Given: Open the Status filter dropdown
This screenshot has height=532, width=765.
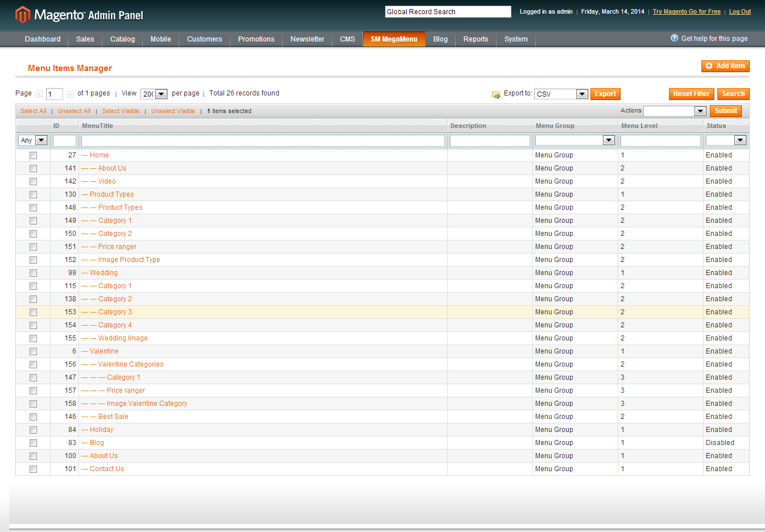Looking at the screenshot, I should pyautogui.click(x=726, y=140).
